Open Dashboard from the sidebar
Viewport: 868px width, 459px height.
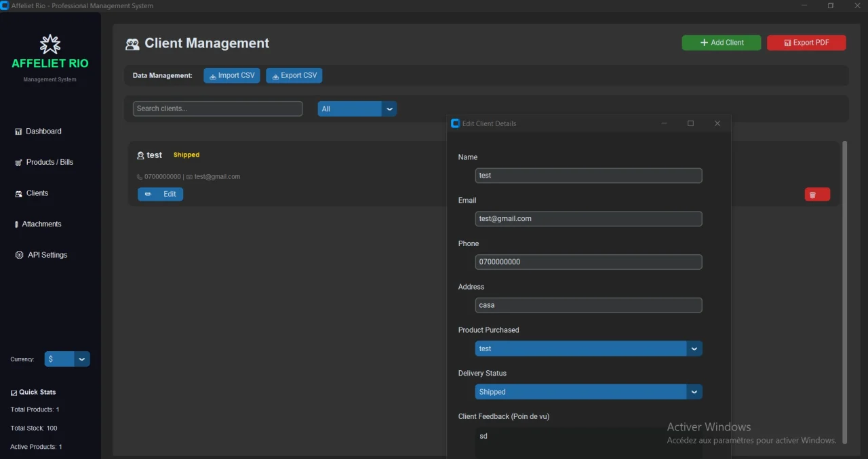39,132
